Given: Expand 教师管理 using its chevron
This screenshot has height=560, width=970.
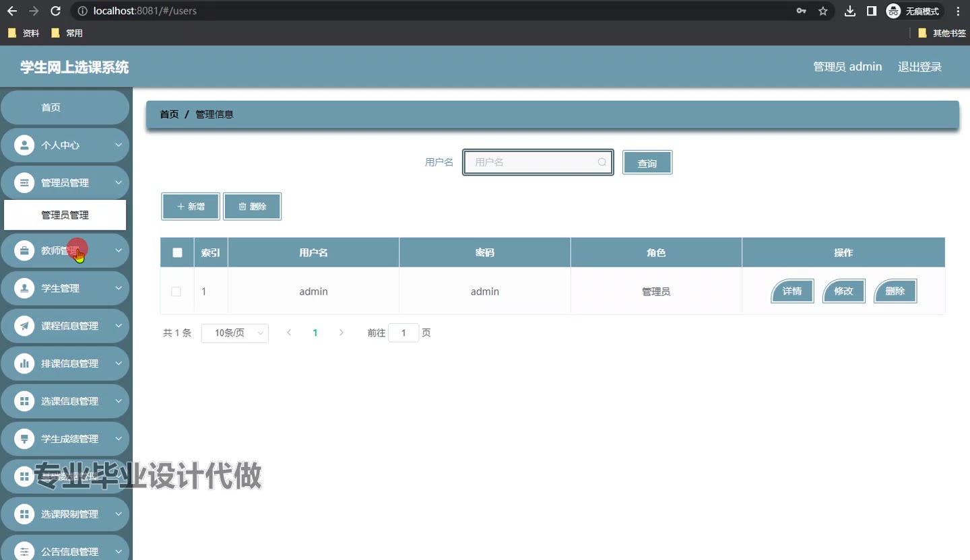Looking at the screenshot, I should [119, 250].
